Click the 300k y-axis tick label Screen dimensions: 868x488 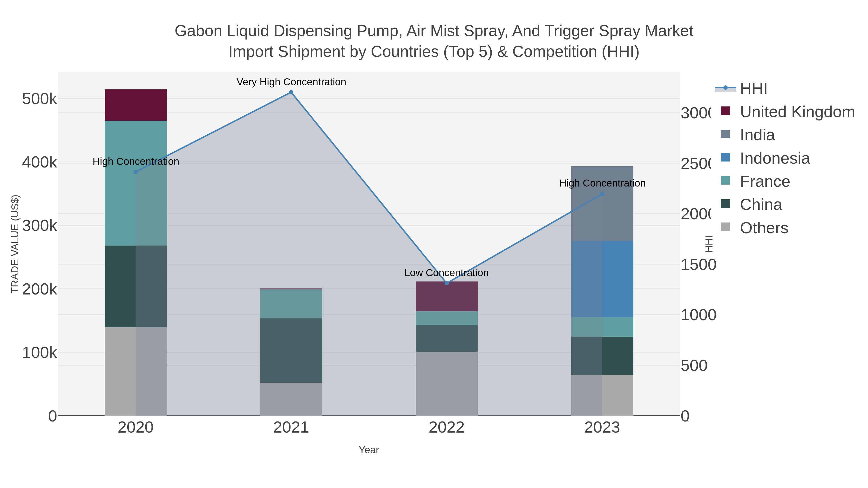[40, 226]
